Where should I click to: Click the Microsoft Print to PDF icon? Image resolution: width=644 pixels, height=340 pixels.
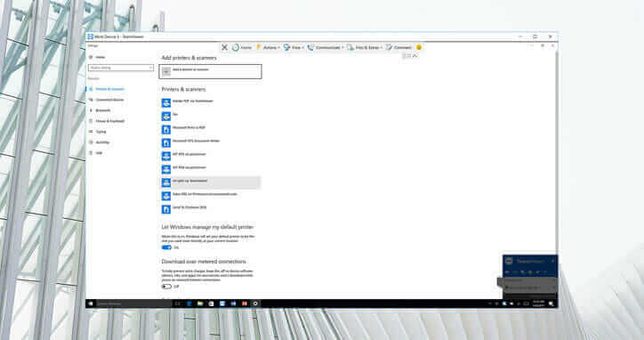pyautogui.click(x=166, y=130)
